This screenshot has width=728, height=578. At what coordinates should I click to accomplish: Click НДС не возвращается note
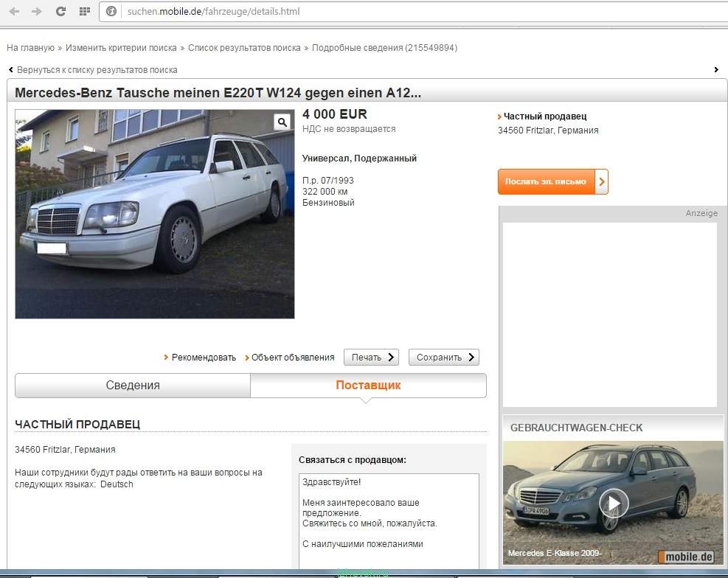point(349,129)
